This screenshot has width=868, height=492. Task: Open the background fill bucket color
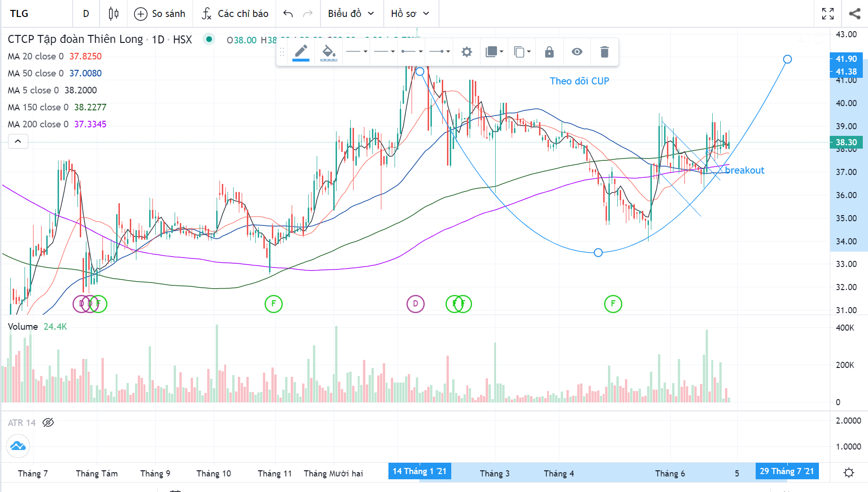(x=329, y=52)
